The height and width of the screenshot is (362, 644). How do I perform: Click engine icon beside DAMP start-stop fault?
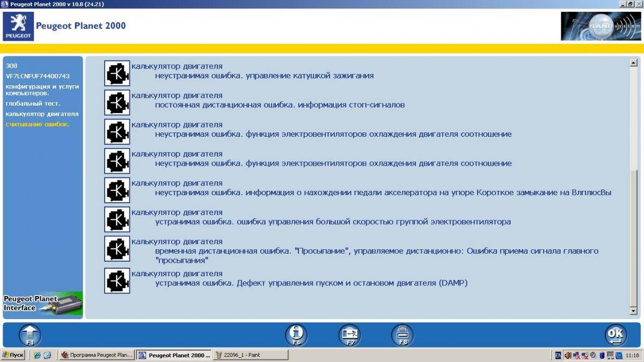[117, 280]
